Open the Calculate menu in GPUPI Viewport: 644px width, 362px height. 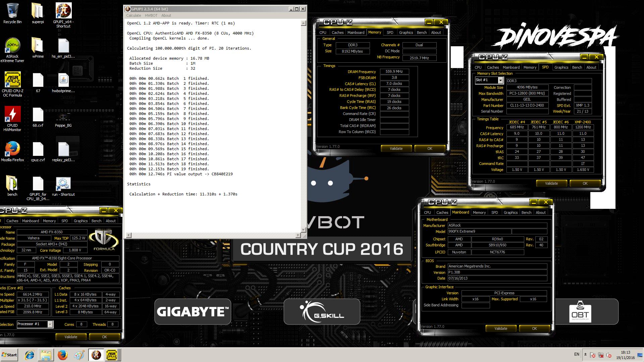133,15
